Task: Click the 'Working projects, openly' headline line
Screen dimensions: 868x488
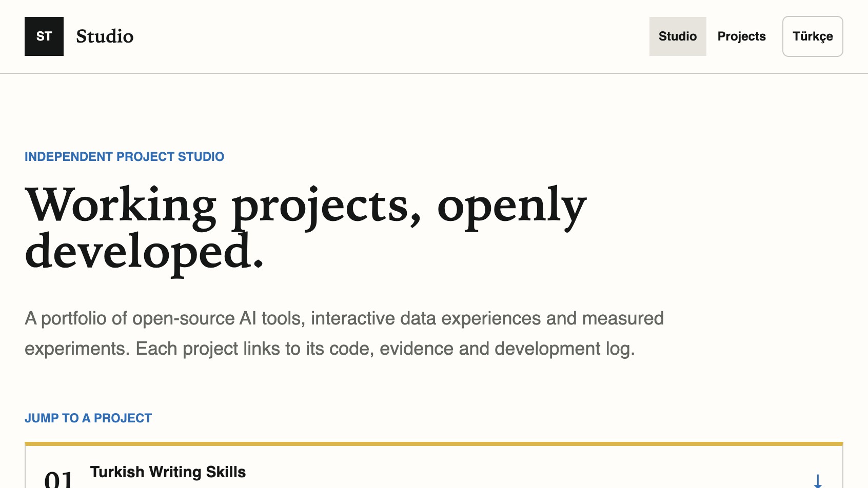Action: click(306, 206)
